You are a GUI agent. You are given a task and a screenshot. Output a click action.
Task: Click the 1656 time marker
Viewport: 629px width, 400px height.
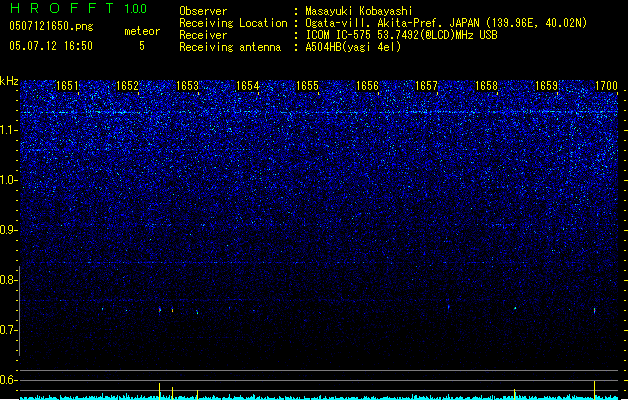tap(367, 86)
